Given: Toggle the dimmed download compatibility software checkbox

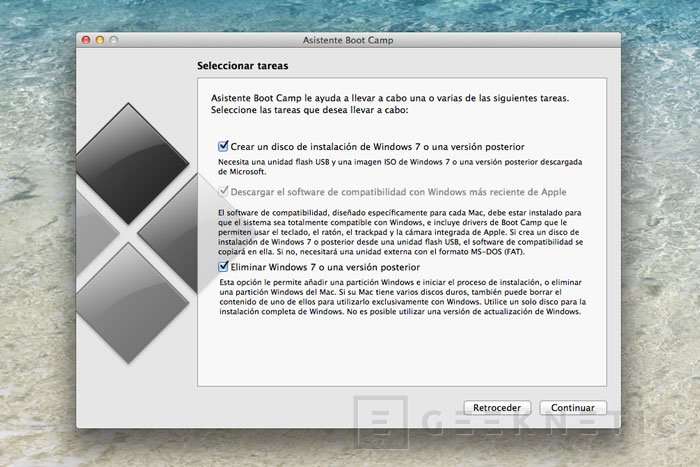Looking at the screenshot, I should [223, 192].
